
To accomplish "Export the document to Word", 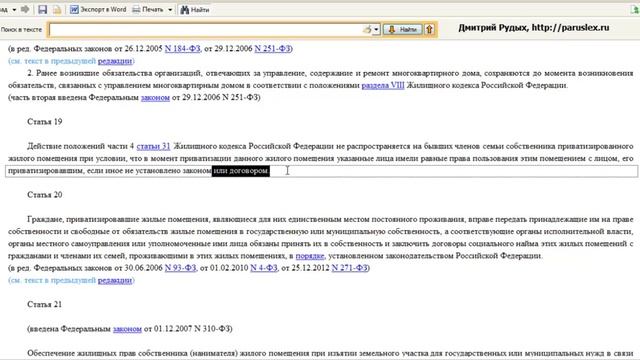I will coord(98,9).
